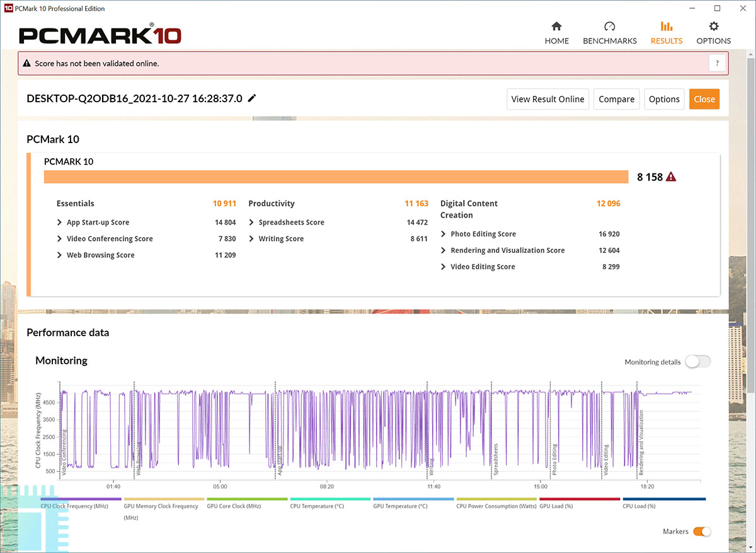This screenshot has height=553, width=756.
Task: Click the Compare button
Action: (x=616, y=99)
